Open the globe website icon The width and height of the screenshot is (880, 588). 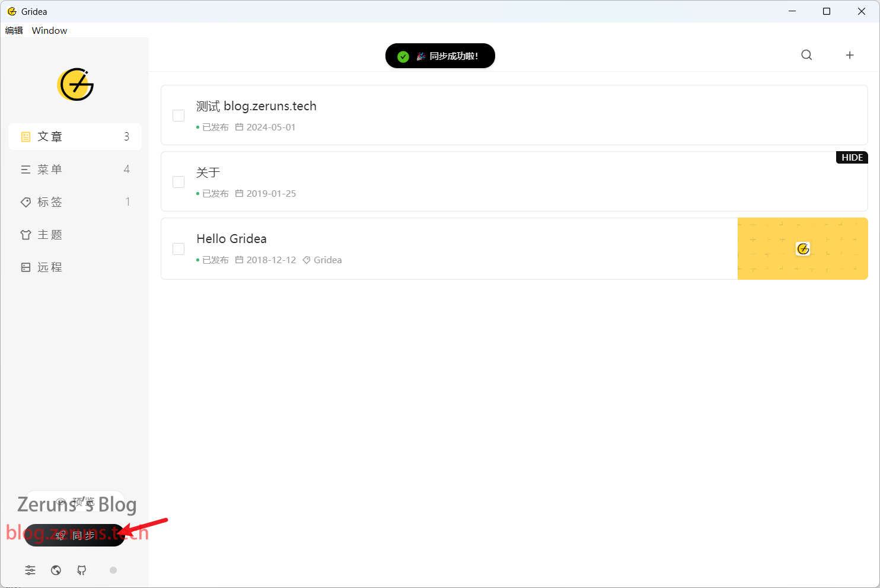[56, 570]
